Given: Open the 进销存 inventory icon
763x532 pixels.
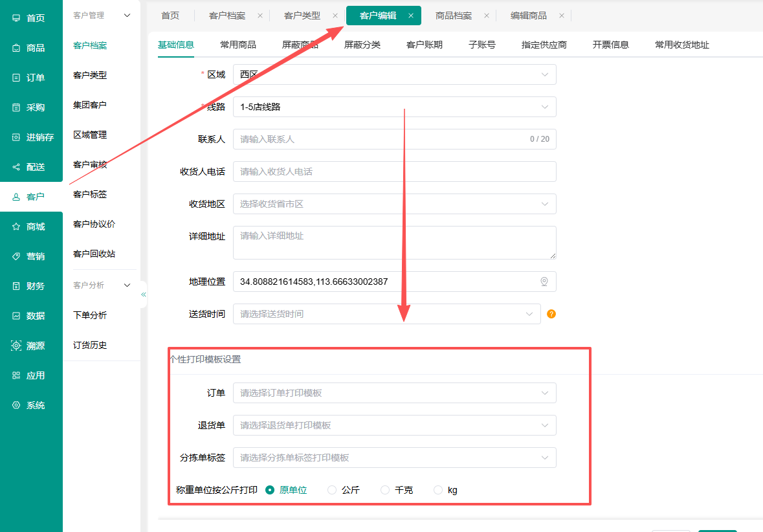Looking at the screenshot, I should 16,137.
